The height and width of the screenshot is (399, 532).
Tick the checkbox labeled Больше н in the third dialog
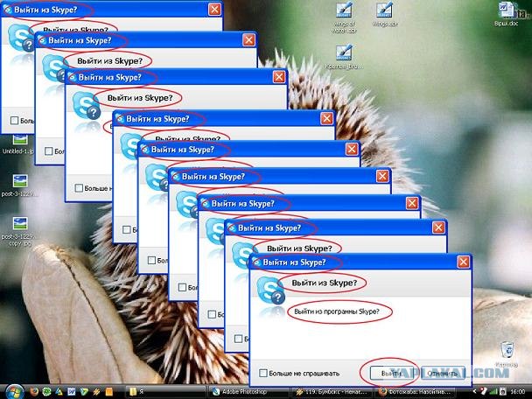(x=79, y=187)
